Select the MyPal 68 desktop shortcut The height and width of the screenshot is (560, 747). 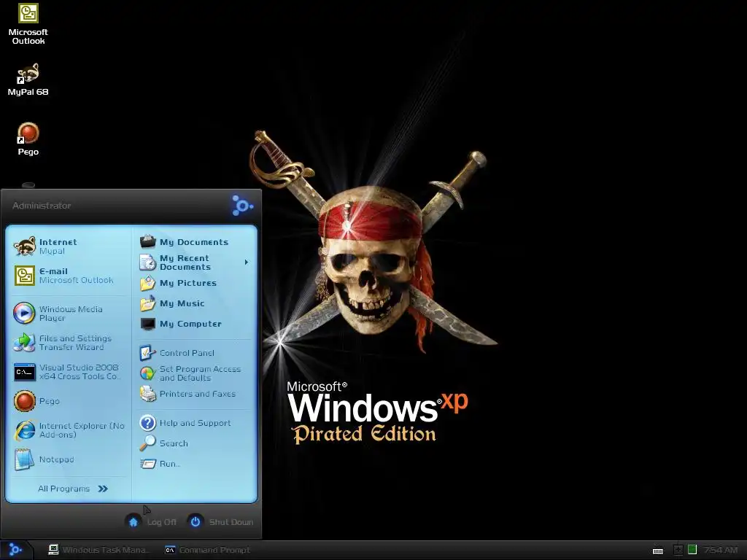(x=28, y=79)
